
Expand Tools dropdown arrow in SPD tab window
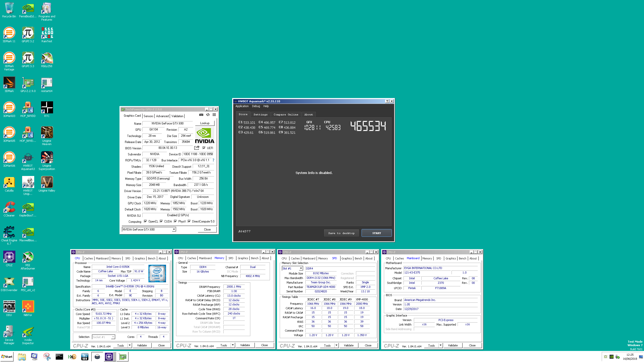[x=336, y=345]
